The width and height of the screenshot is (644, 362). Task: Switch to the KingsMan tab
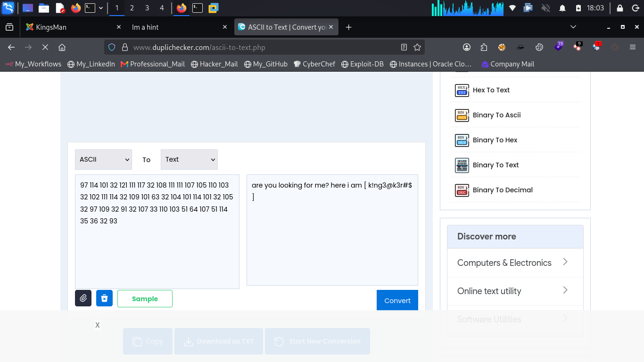pos(73,27)
